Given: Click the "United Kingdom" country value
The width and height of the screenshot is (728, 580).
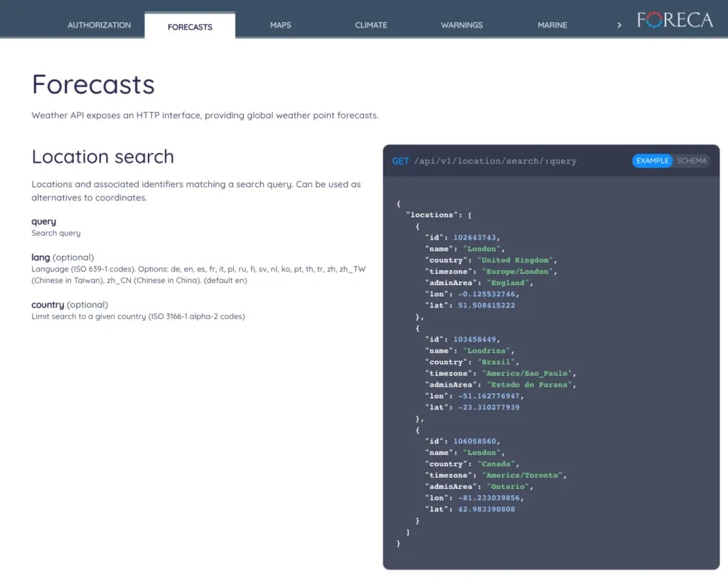Looking at the screenshot, I should click(x=515, y=260).
